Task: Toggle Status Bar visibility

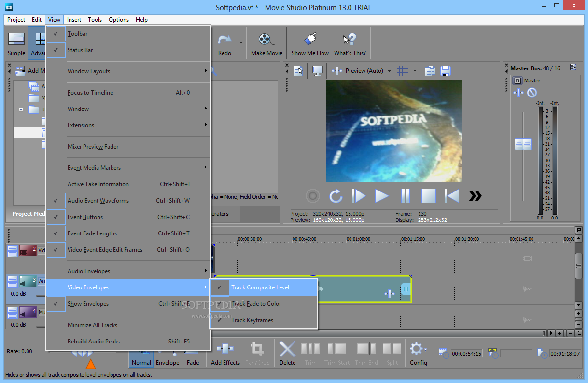Action: click(x=128, y=50)
